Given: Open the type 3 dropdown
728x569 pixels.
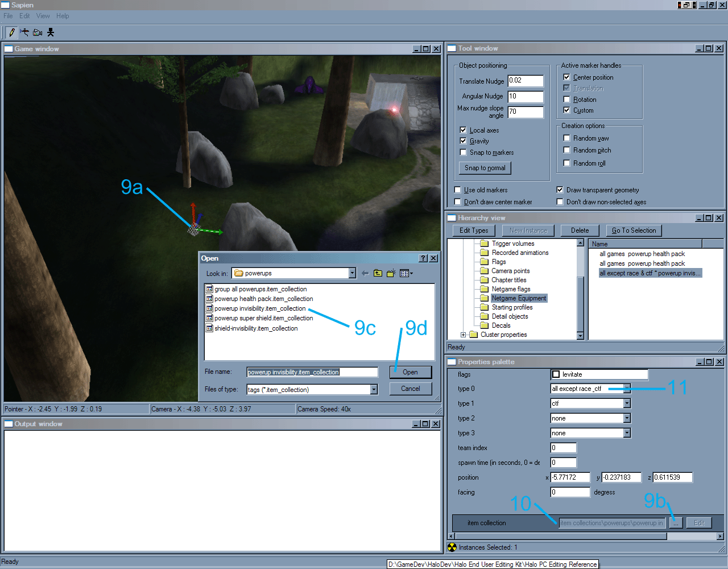Looking at the screenshot, I should tap(627, 433).
